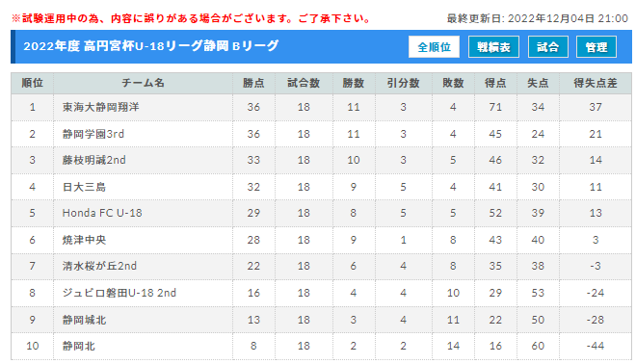Click the 得失点差 column header
This screenshot has width=636, height=364.
595,83
